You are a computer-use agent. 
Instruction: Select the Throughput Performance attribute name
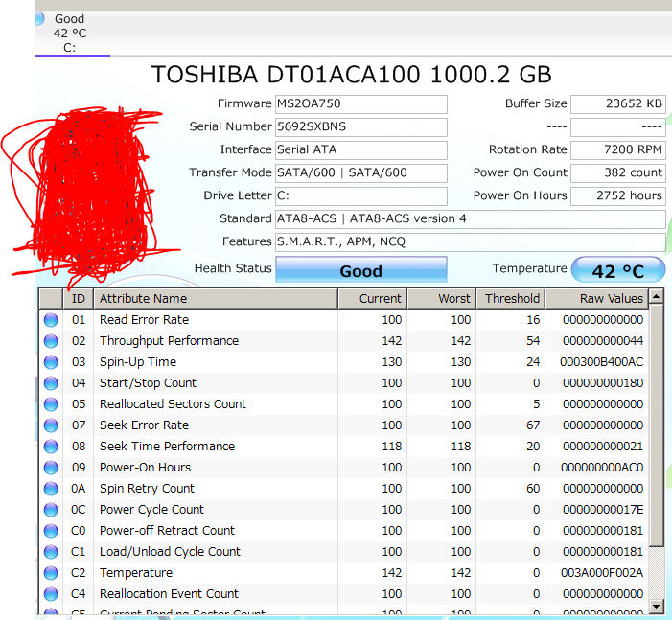pyautogui.click(x=169, y=340)
